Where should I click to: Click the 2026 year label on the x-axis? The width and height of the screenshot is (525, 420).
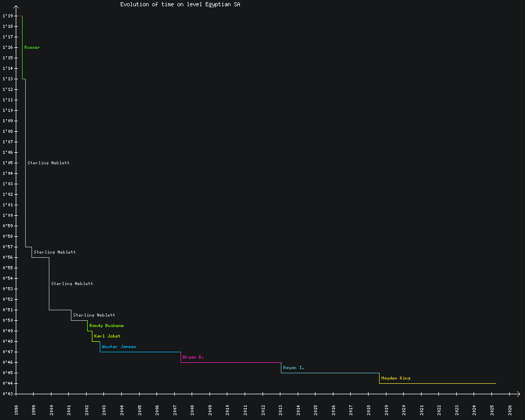510,409
